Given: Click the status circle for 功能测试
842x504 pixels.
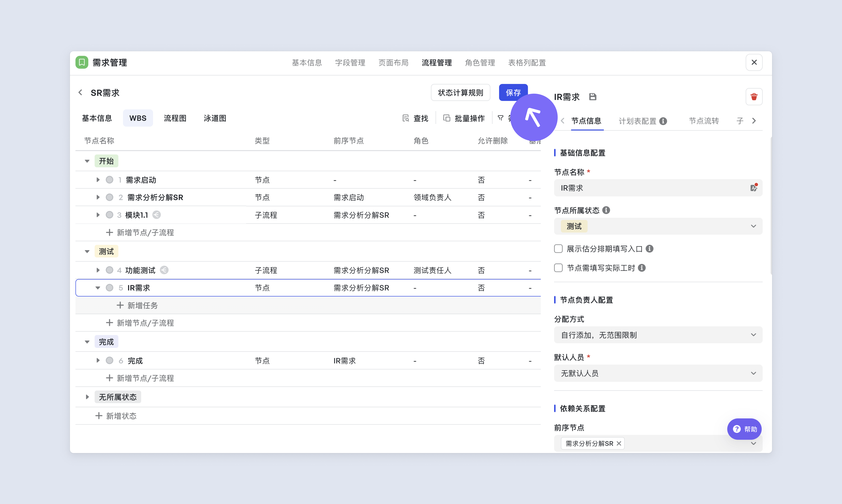Looking at the screenshot, I should [x=109, y=270].
